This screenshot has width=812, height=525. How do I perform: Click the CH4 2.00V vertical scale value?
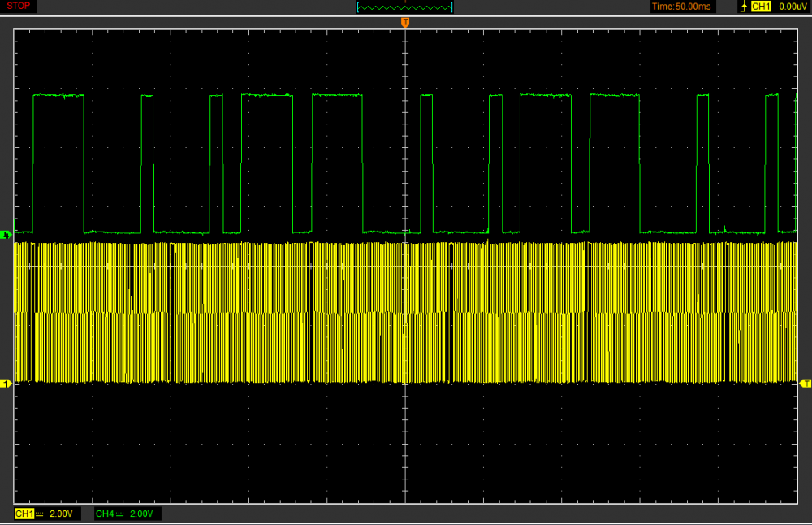point(141,514)
